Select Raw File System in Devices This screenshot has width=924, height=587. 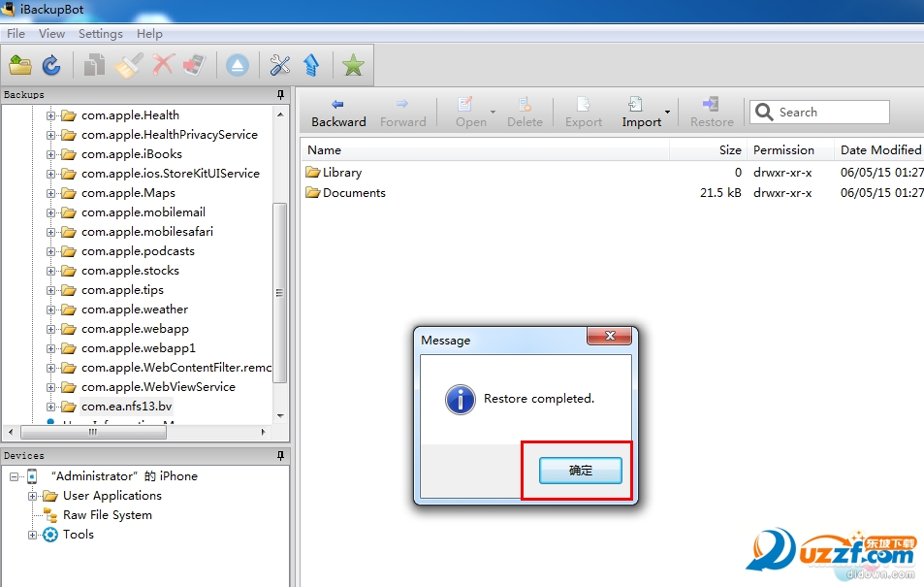[x=108, y=515]
